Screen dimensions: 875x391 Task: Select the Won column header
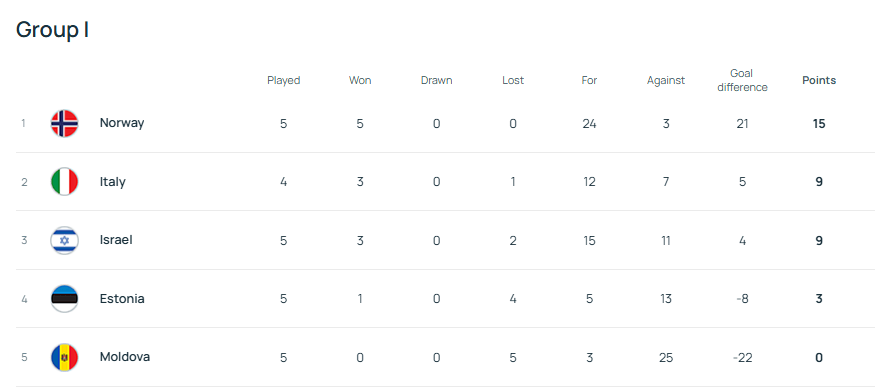pos(360,80)
